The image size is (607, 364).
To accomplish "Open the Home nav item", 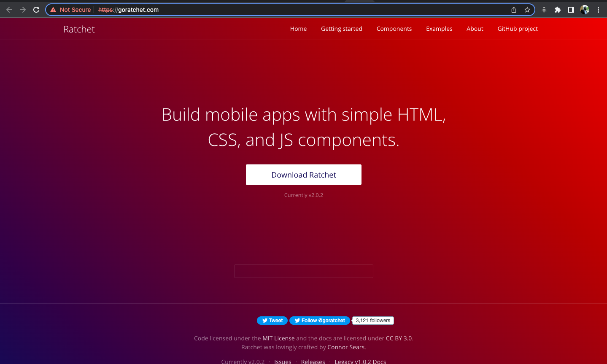I will point(298,29).
